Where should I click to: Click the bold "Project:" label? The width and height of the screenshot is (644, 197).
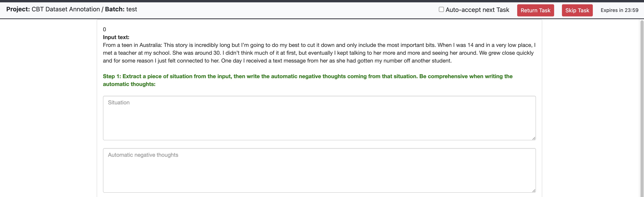point(18,9)
